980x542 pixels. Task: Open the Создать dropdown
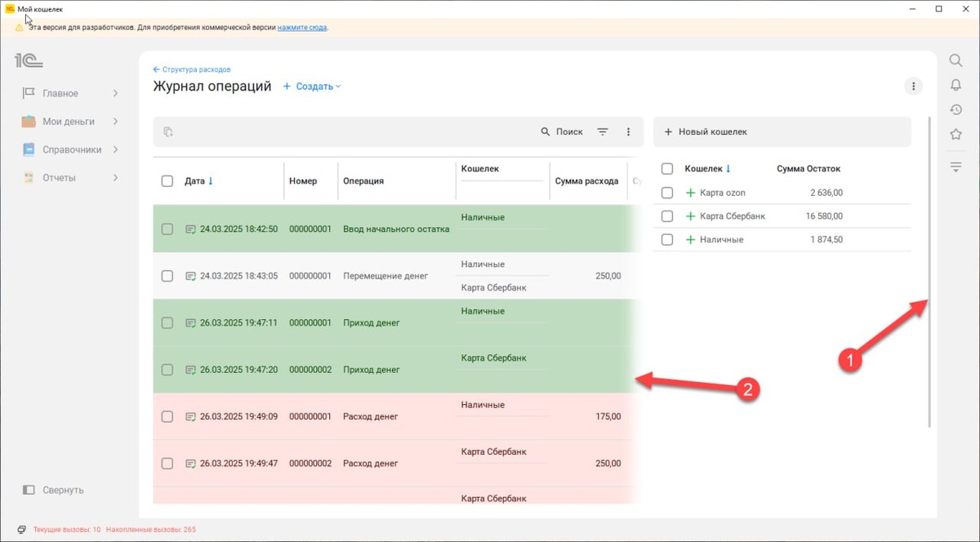point(312,87)
